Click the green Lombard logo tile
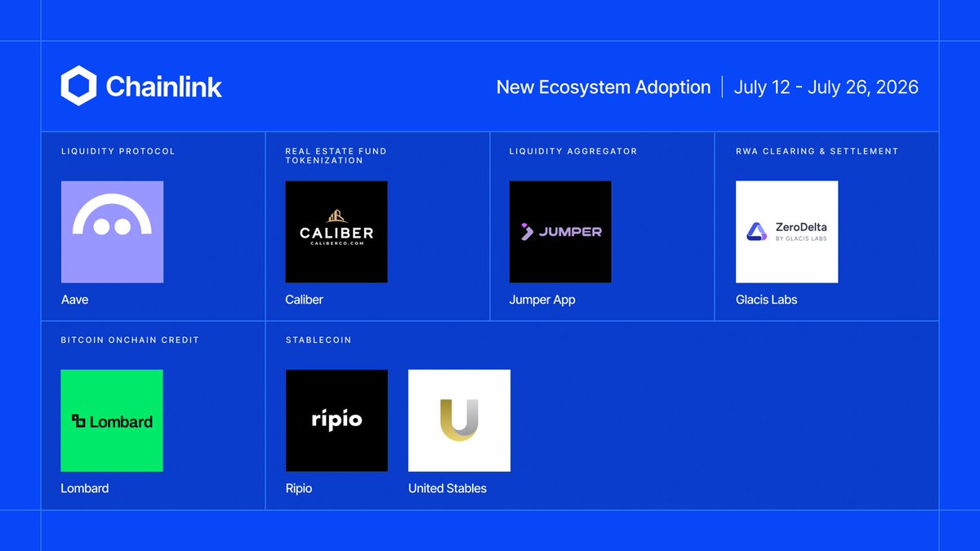Viewport: 980px width, 551px height. click(x=112, y=420)
